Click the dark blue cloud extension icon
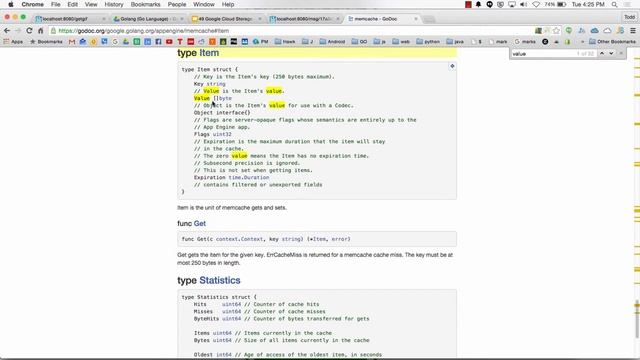This screenshot has width=640, height=360. (595, 31)
